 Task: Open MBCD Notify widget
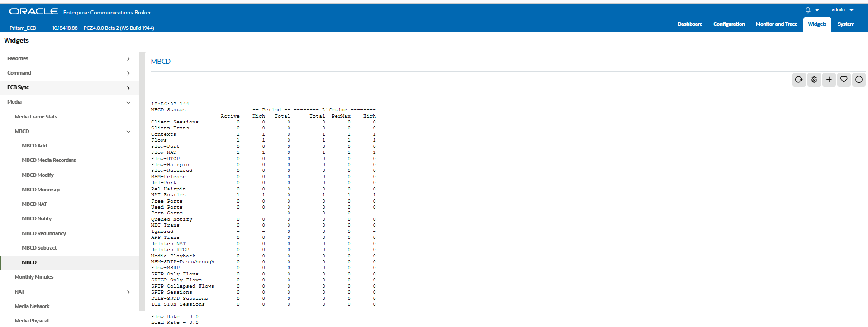tap(37, 218)
